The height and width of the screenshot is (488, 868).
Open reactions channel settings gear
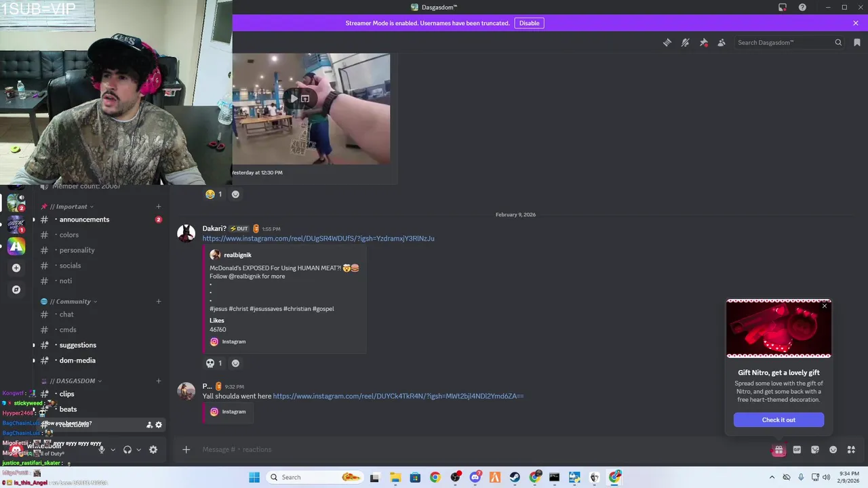pyautogui.click(x=159, y=425)
